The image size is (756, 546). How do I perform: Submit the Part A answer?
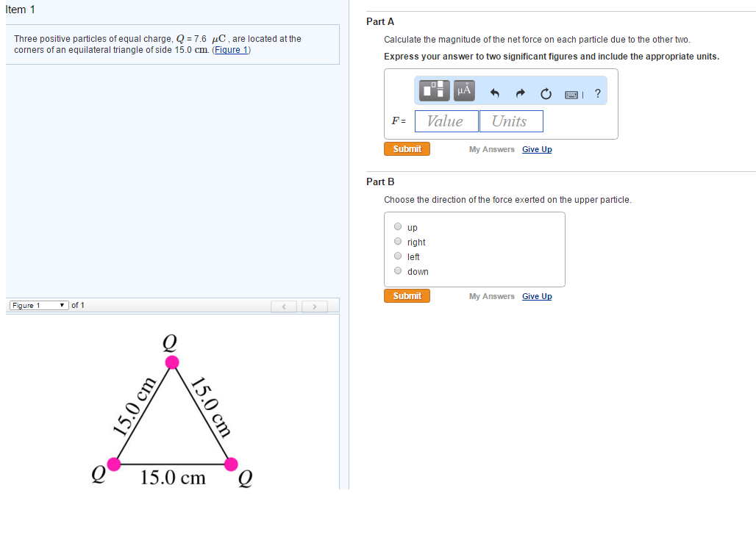(407, 148)
